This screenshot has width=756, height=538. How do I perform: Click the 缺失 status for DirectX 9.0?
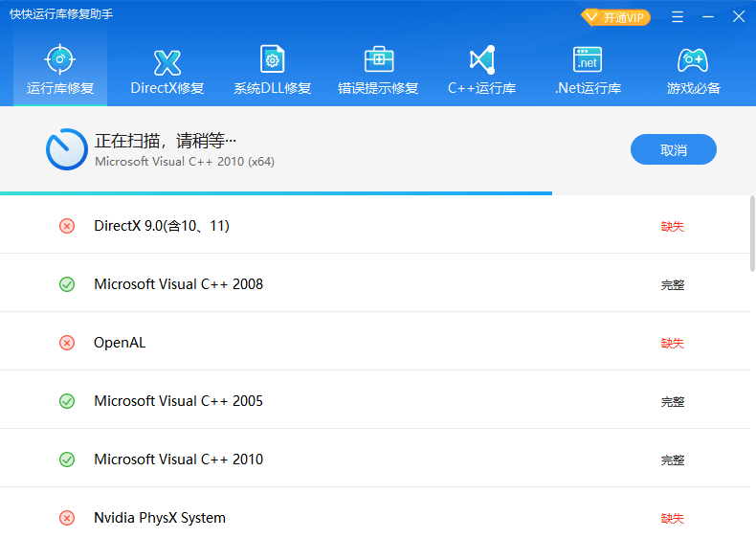pyautogui.click(x=672, y=227)
